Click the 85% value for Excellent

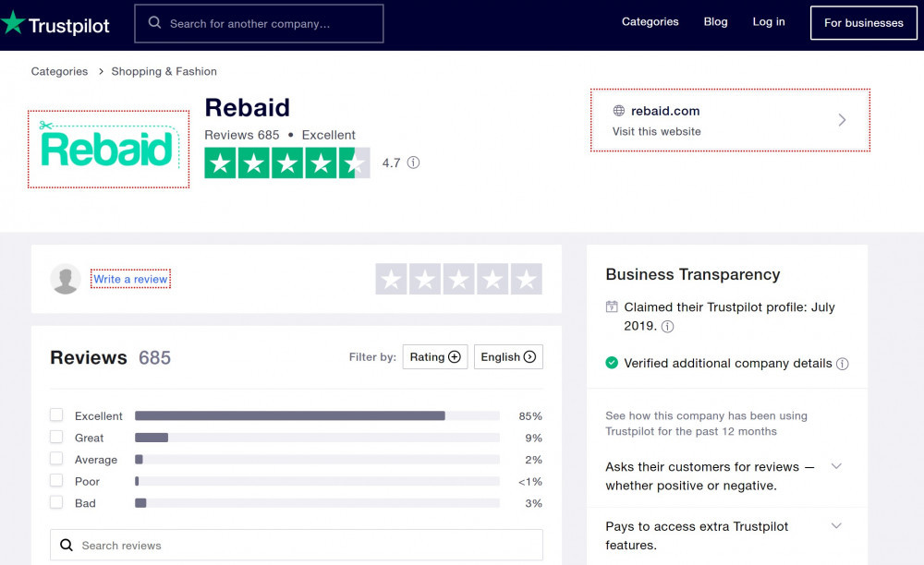click(530, 416)
